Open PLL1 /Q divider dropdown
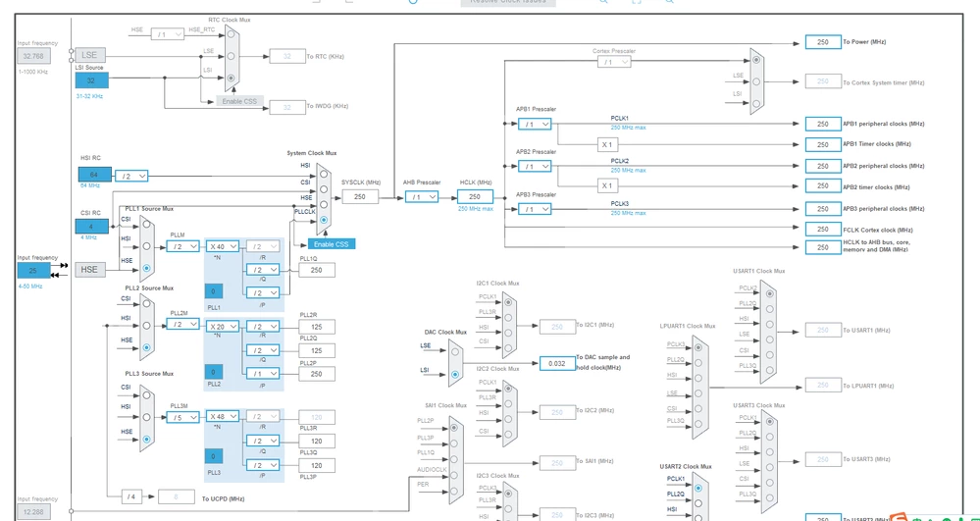 click(x=263, y=270)
